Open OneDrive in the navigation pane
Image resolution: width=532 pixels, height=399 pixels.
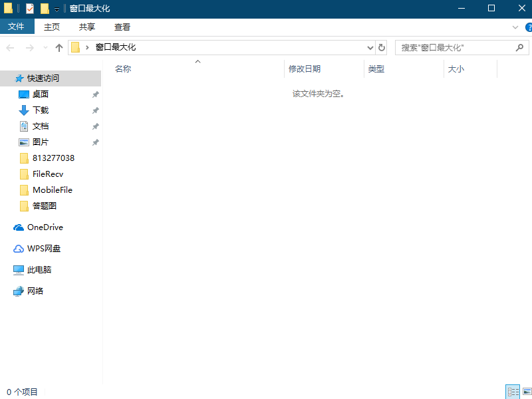[43, 227]
